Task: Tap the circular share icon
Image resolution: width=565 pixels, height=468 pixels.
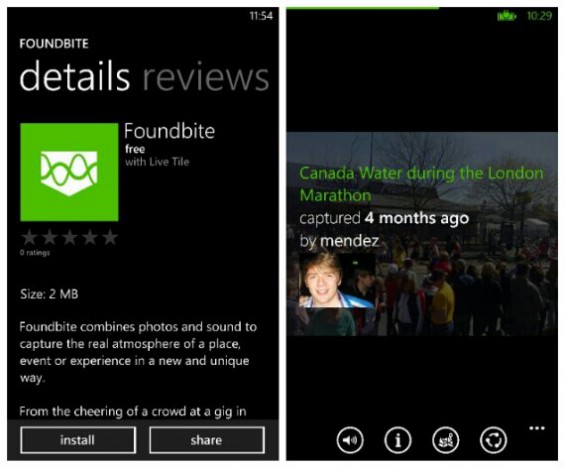Action: (x=493, y=440)
